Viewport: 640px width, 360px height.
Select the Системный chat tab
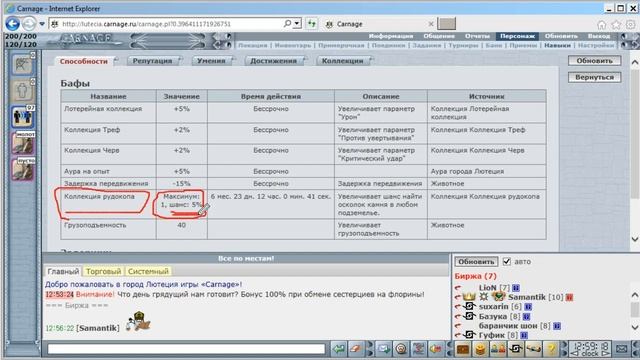tap(148, 271)
